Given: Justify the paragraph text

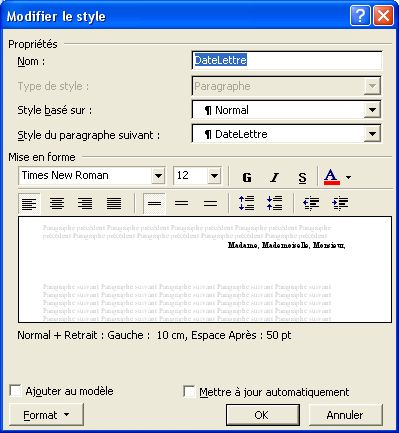Looking at the screenshot, I should 114,203.
